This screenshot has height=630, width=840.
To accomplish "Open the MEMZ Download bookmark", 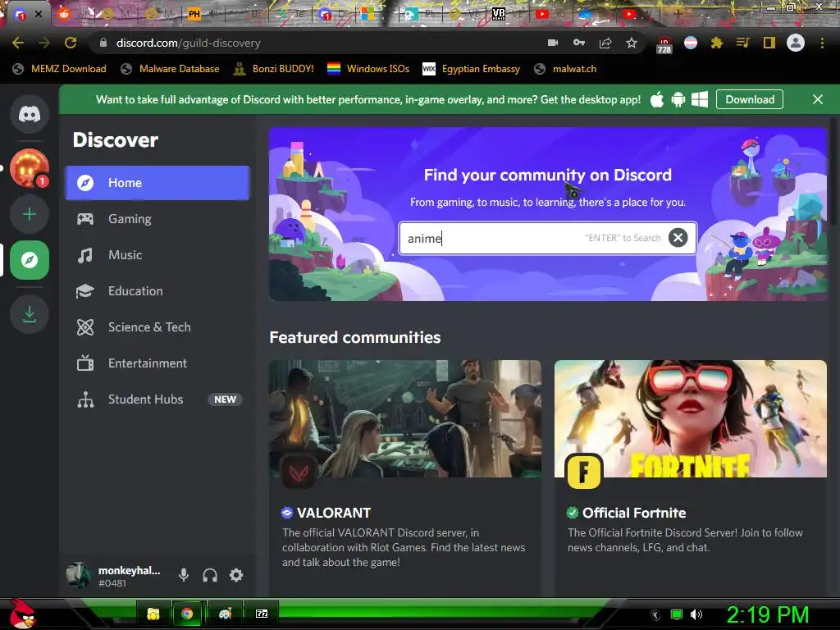I will point(59,69).
